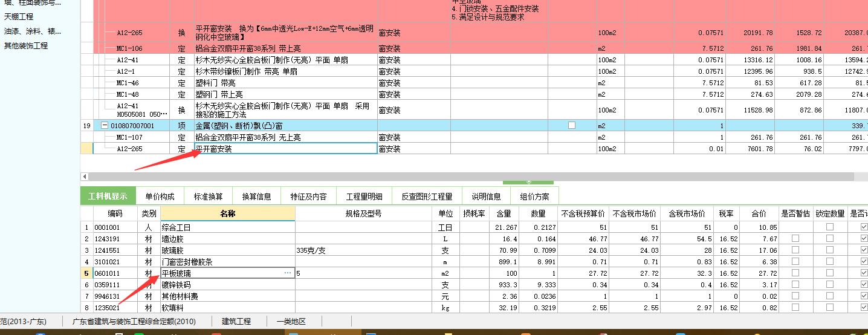Toggle 锁定数量 checkbox for 平板玻璃

click(830, 273)
